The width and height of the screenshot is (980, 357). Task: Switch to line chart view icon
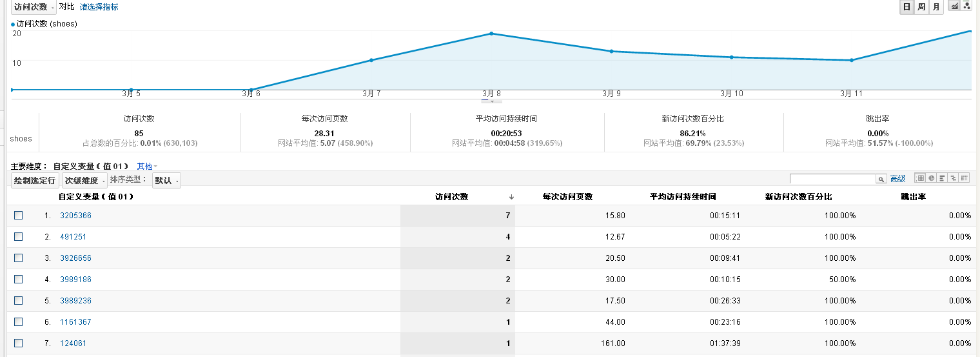pos(955,6)
